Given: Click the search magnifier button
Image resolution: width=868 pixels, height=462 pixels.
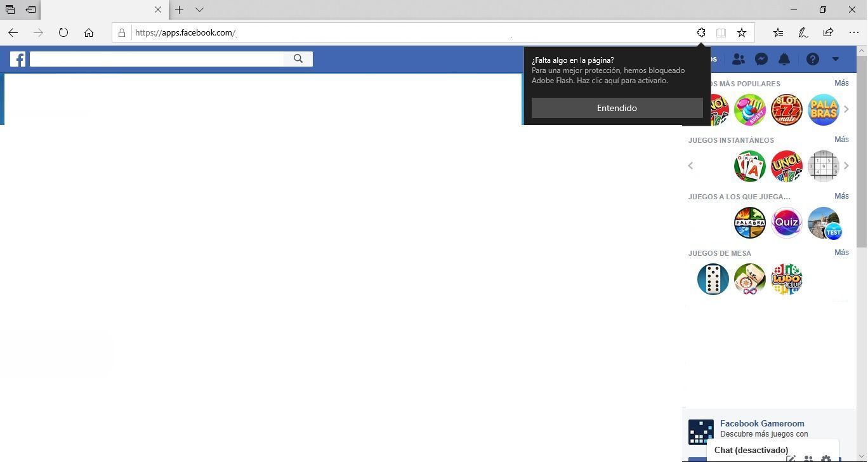Looking at the screenshot, I should (298, 59).
